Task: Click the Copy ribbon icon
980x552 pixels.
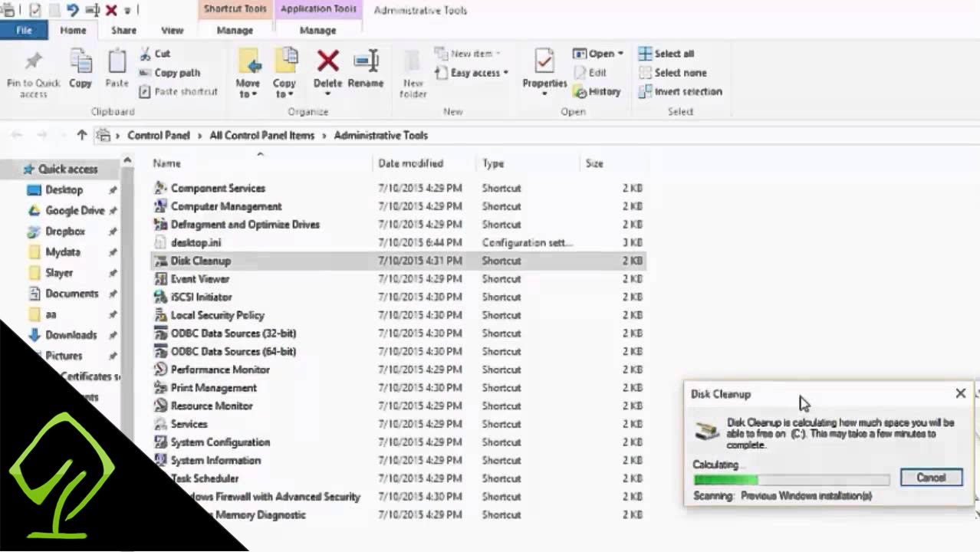Action: coord(81,61)
